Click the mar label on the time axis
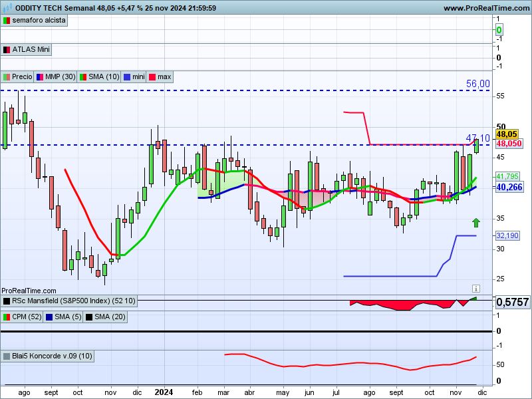The image size is (532, 399). point(223,392)
